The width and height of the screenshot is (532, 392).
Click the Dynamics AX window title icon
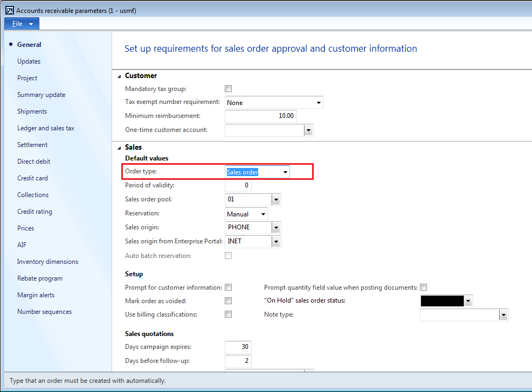point(10,11)
